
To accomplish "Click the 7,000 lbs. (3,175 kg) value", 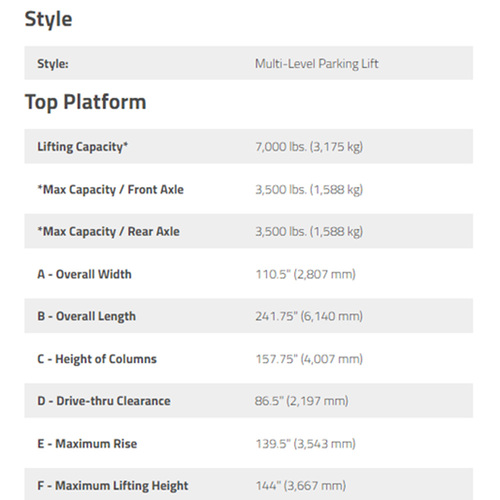I will 309,147.
